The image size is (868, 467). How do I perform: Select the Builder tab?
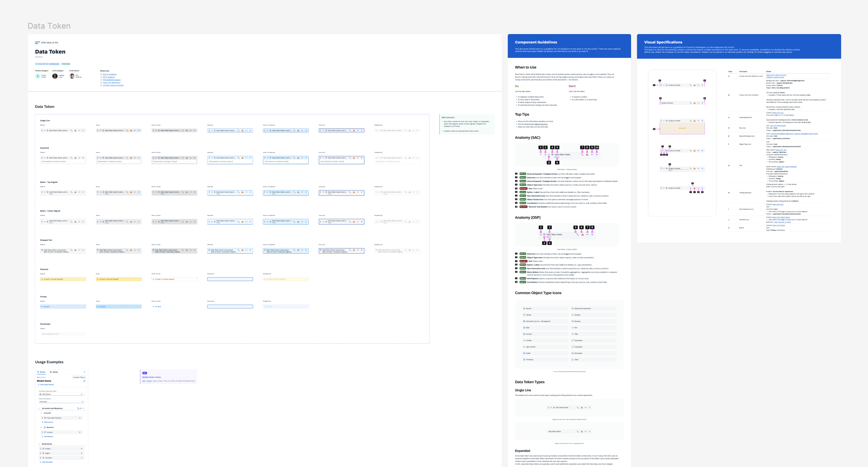[x=41, y=372]
